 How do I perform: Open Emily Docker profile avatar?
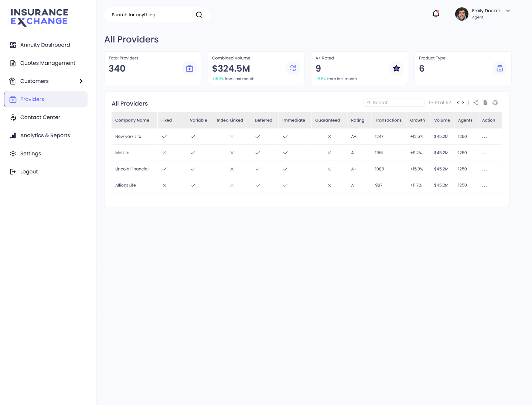point(462,14)
